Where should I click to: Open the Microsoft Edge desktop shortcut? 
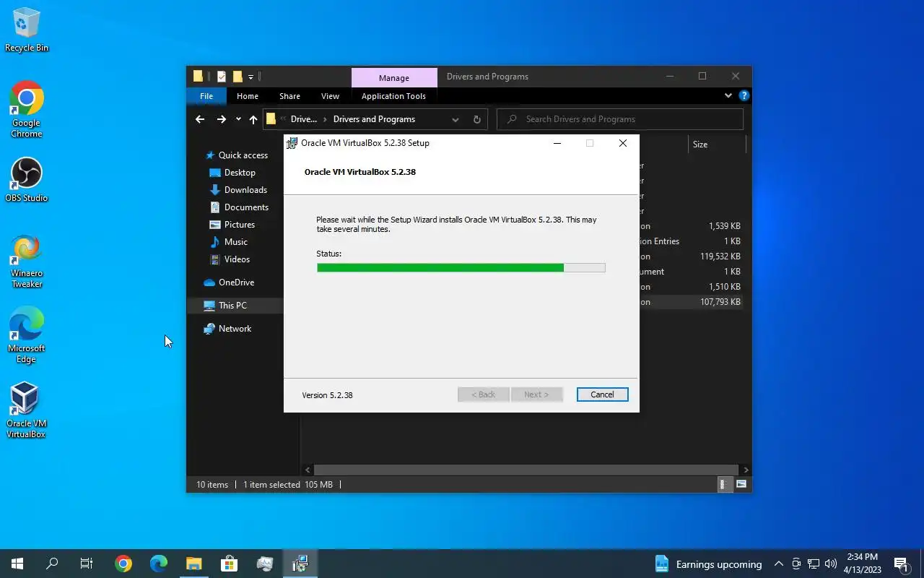click(x=27, y=335)
